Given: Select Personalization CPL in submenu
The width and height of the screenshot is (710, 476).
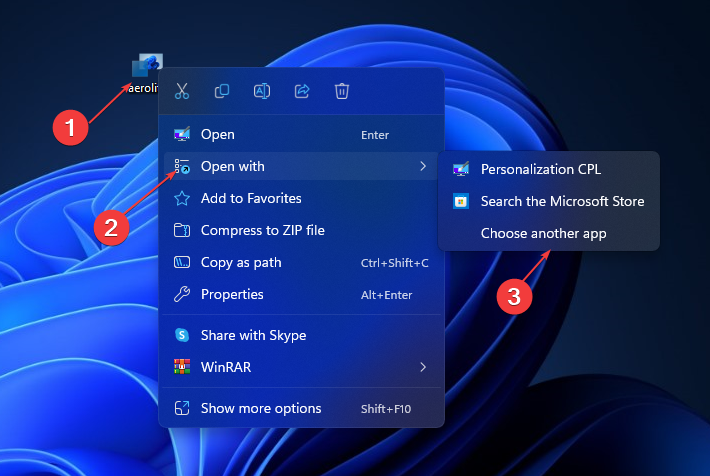Looking at the screenshot, I should pyautogui.click(x=549, y=169).
